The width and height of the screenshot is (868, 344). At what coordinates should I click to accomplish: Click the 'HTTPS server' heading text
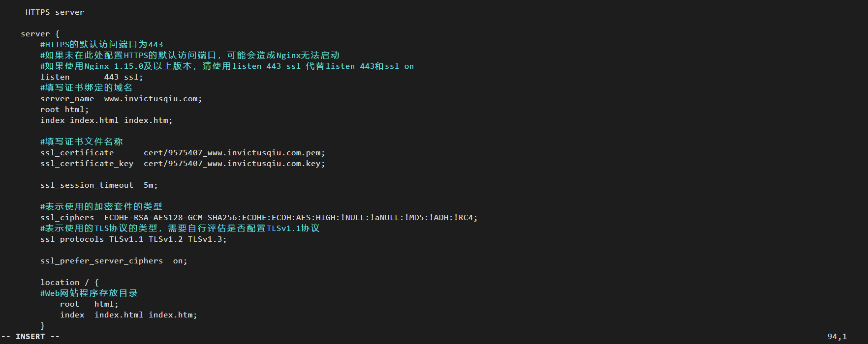point(55,12)
